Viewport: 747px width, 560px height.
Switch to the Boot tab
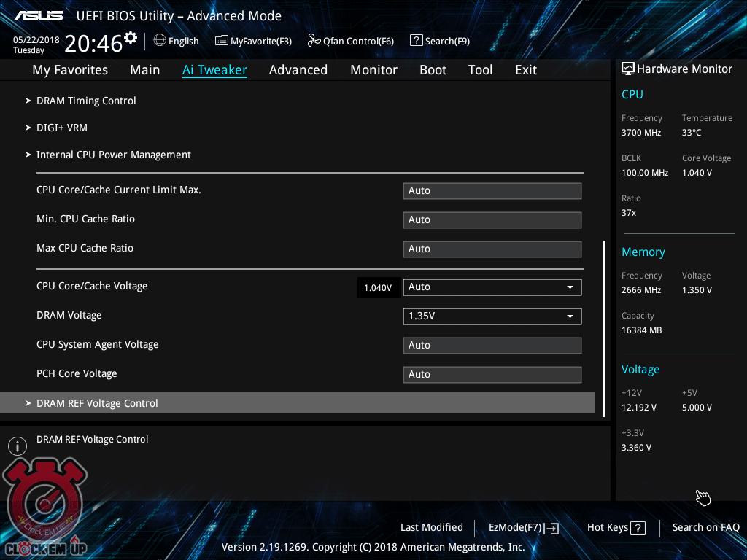click(433, 70)
